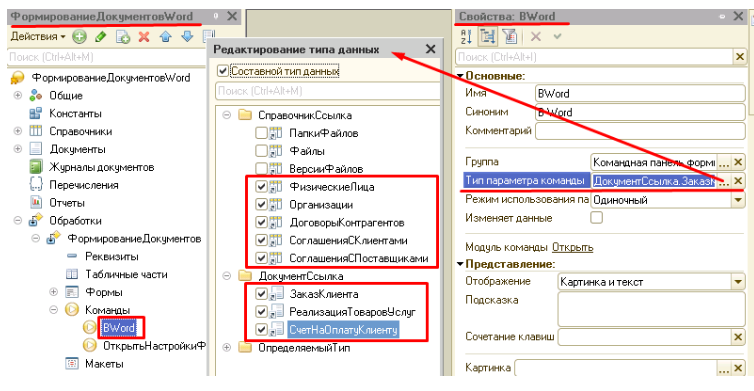Viewport: 754px width, 391px height.
Task: Uncheck the СоглашенияСПоставщиками checkbox
Action: point(261,258)
